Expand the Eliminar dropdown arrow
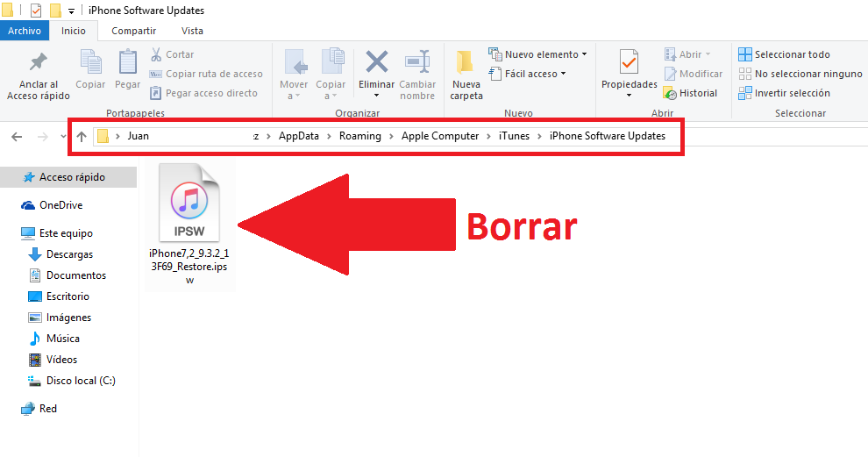 (376, 96)
